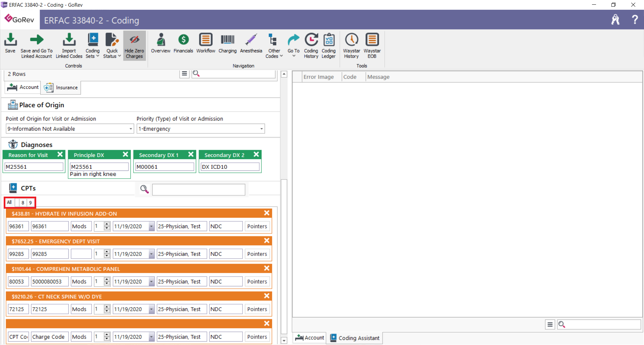The height and width of the screenshot is (345, 644).
Task: Click the GoRev logo
Action: 19,19
